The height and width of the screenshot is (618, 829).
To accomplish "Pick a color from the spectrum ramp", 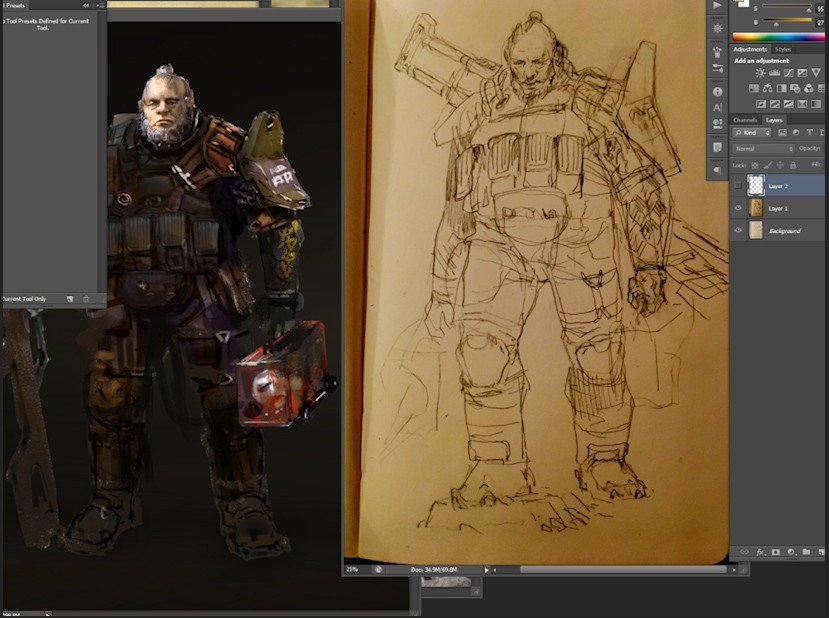I will coord(778,36).
